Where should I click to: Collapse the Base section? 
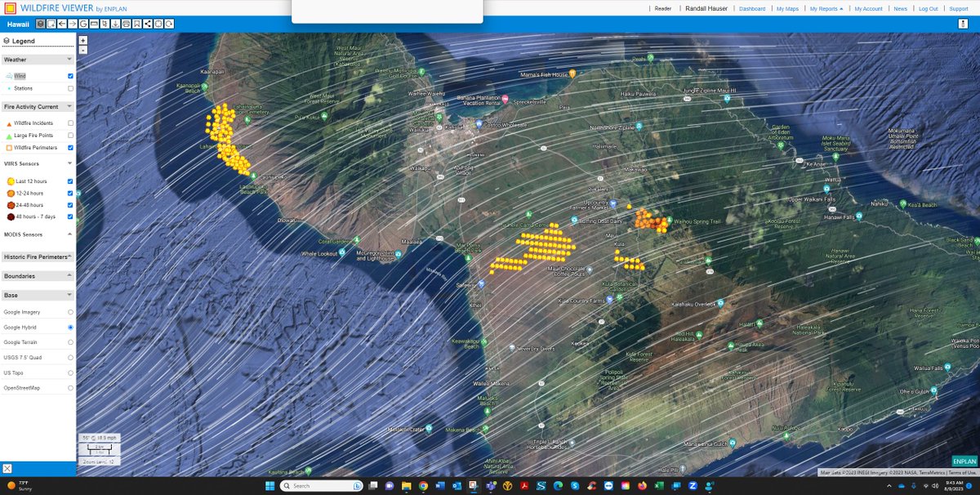click(70, 295)
